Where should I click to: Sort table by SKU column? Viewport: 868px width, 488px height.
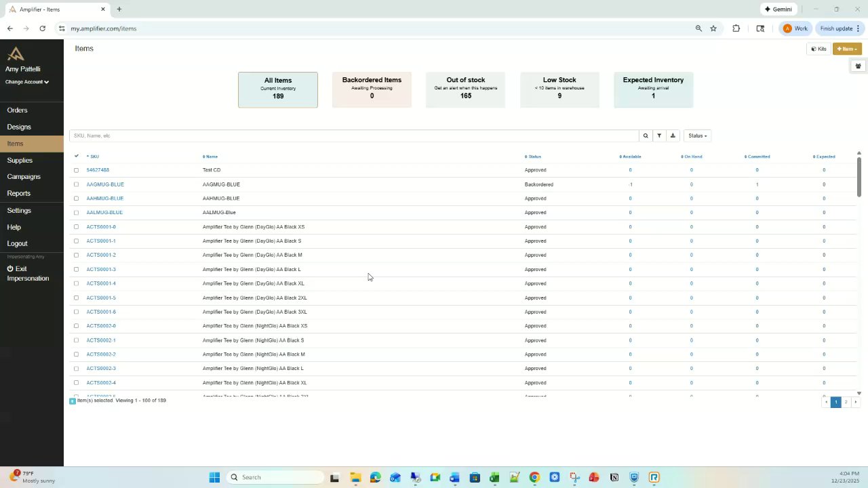click(x=93, y=157)
